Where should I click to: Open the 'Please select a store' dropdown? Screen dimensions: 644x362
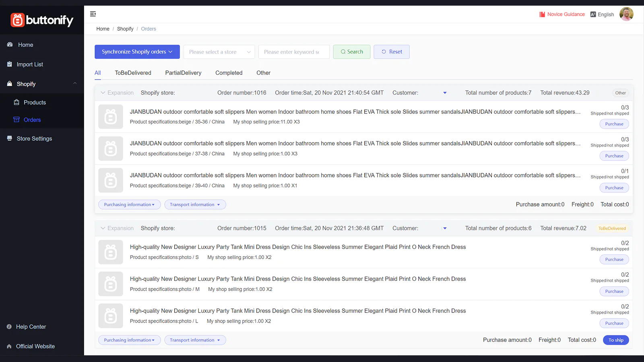pyautogui.click(x=219, y=52)
